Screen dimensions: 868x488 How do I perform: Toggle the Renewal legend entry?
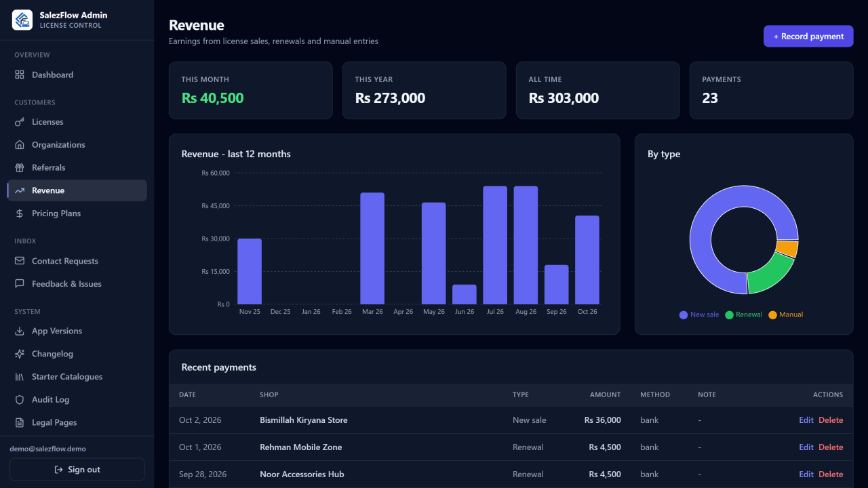pyautogui.click(x=744, y=314)
